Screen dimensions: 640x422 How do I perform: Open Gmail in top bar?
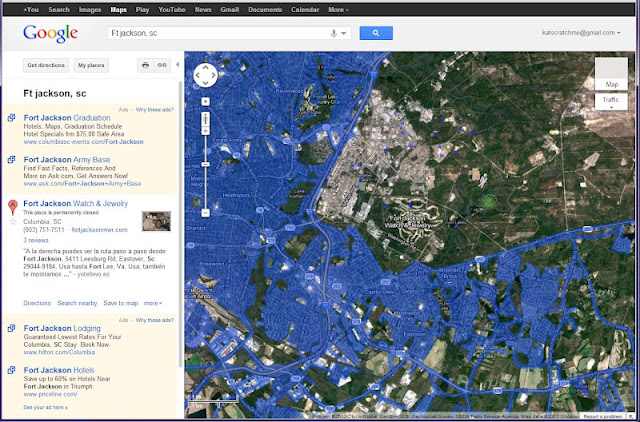(x=230, y=9)
